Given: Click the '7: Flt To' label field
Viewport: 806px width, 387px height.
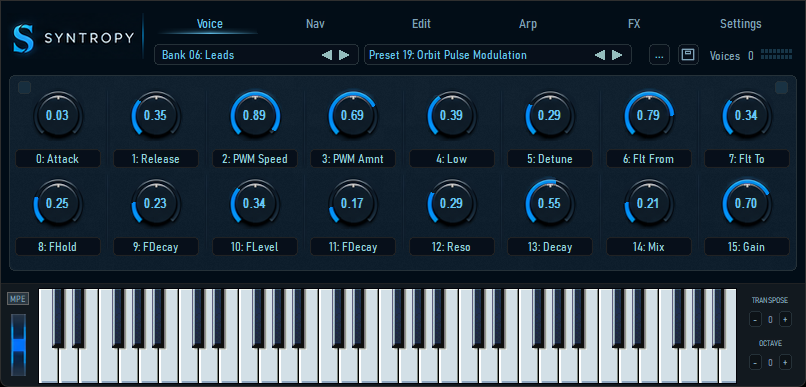Looking at the screenshot, I should 746,159.
